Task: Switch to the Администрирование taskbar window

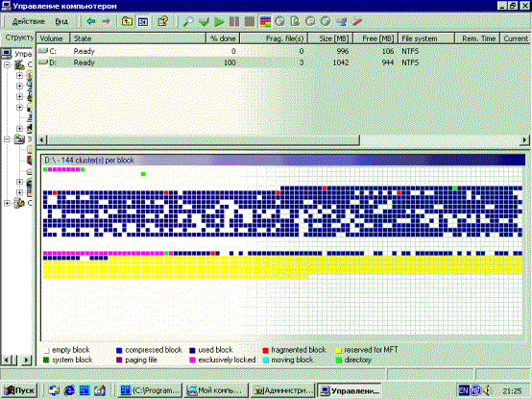Action: click(283, 390)
